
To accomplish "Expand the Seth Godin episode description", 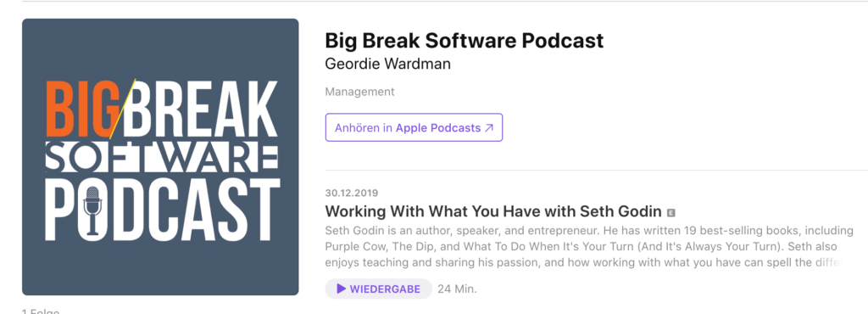I will [x=589, y=246].
